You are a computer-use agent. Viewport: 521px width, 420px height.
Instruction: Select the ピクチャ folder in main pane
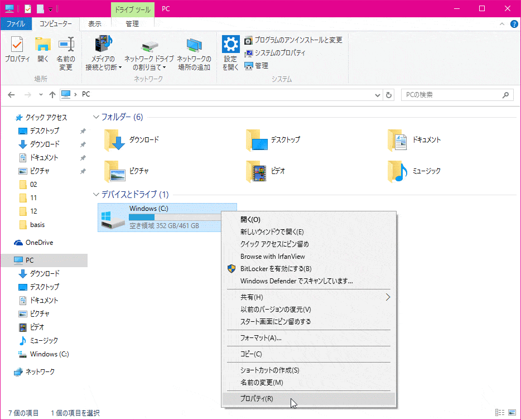(x=126, y=171)
